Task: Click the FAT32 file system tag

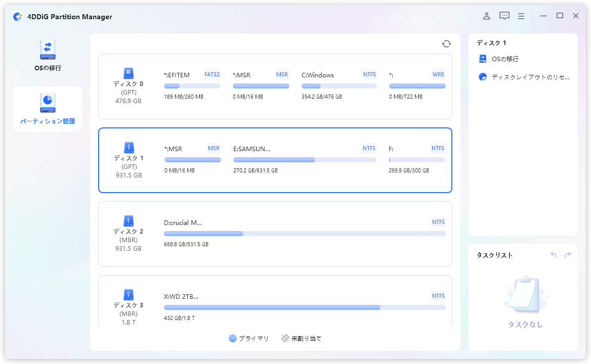Action: pyautogui.click(x=212, y=74)
